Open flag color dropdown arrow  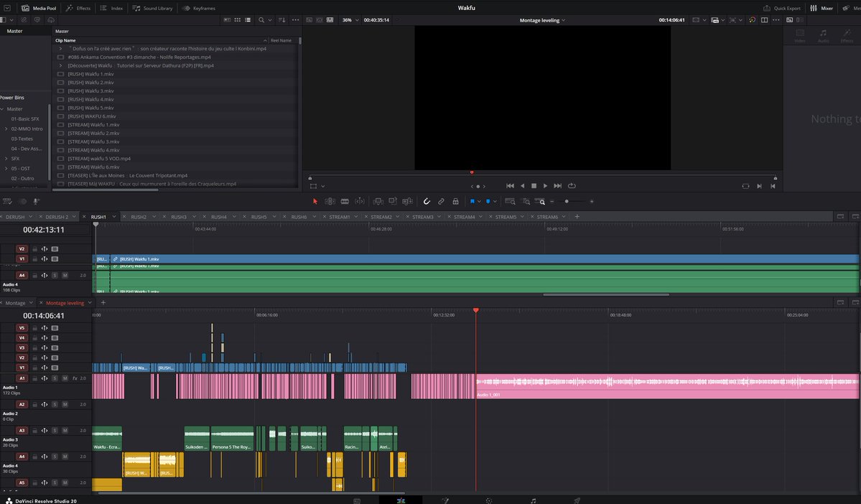tap(479, 202)
